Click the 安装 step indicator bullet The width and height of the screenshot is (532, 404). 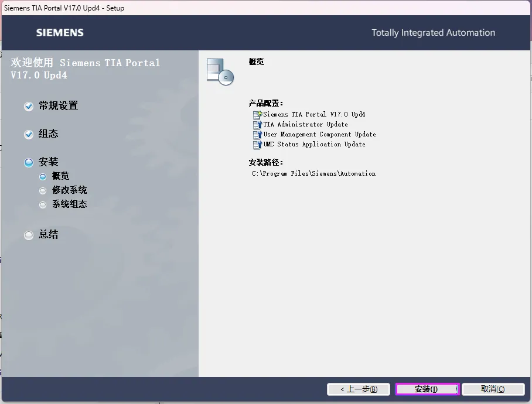[29, 162]
